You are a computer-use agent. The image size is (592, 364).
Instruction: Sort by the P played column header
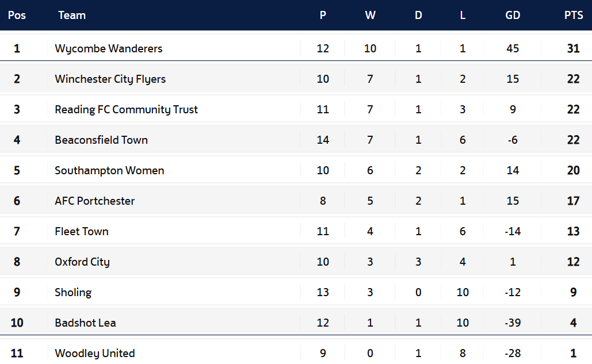click(323, 16)
